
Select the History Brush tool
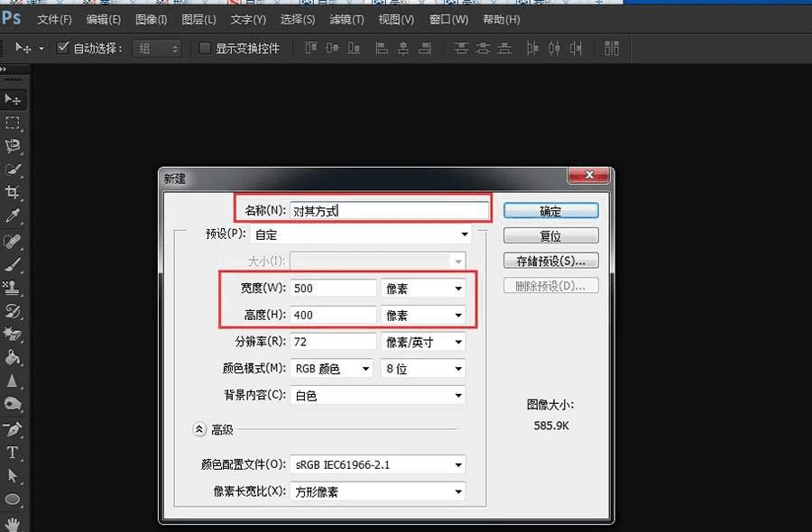[13, 311]
